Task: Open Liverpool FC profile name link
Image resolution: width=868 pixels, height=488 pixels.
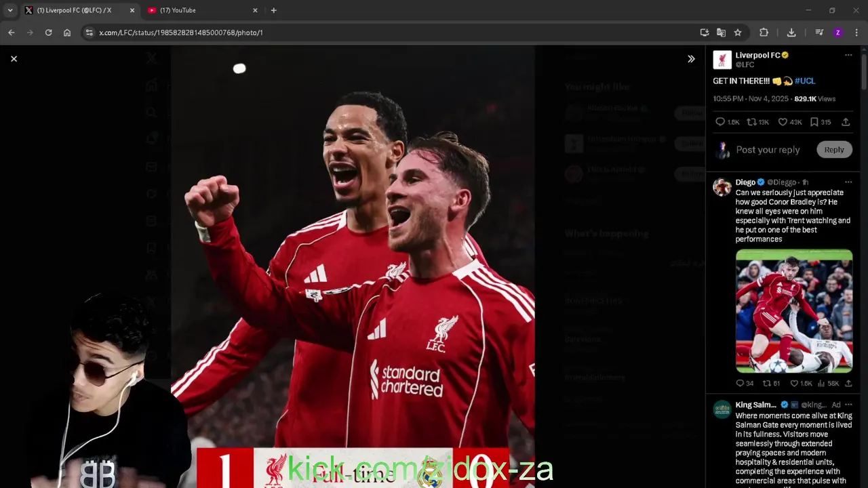Action: pos(757,55)
